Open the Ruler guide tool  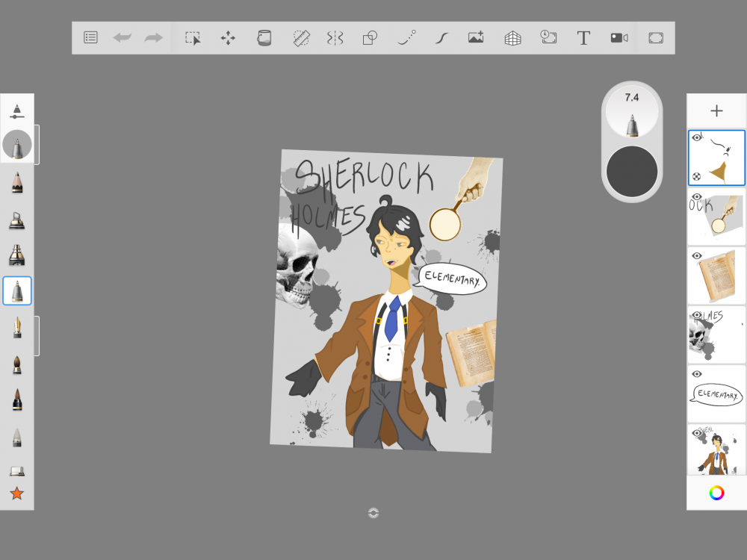coord(301,38)
